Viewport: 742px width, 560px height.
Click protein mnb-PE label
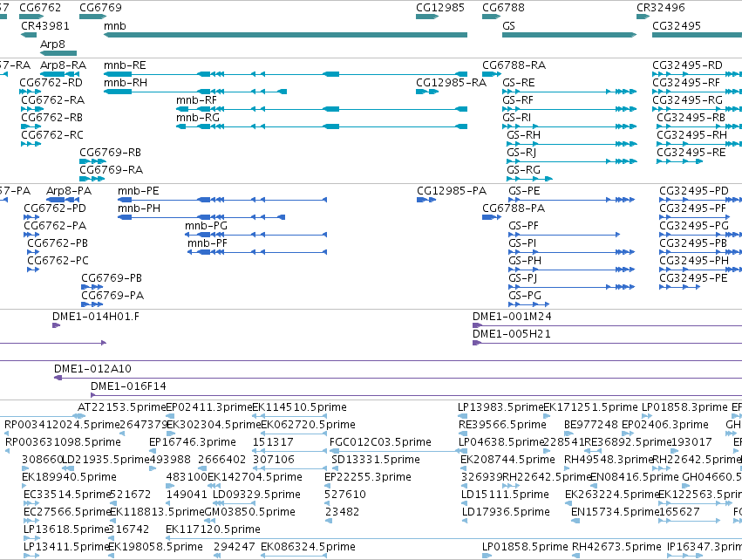[139, 191]
